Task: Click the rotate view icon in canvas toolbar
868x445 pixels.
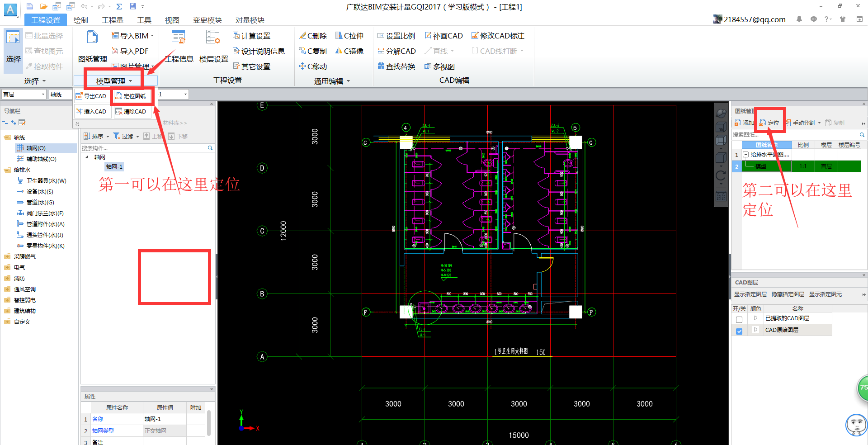Action: [721, 176]
